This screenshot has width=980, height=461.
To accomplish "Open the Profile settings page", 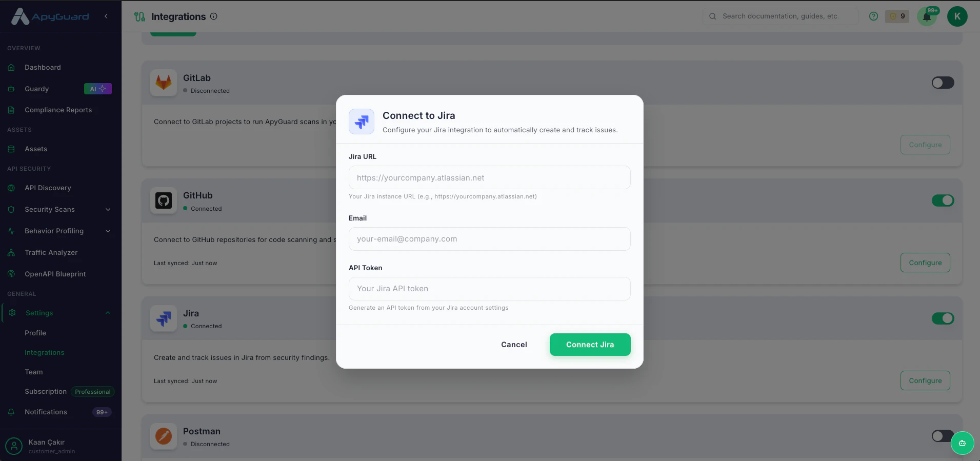I will pos(35,333).
